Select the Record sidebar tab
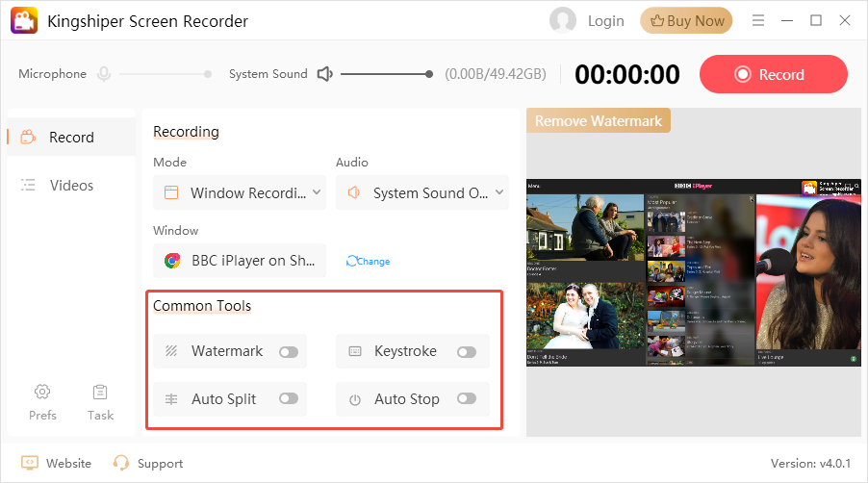 71,137
